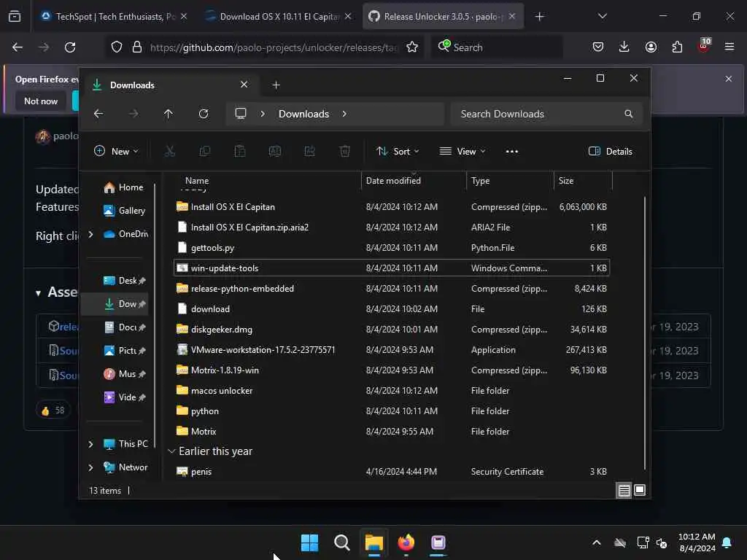Open pinned Desktop in navigation pane
This screenshot has width=747, height=560.
pos(124,281)
